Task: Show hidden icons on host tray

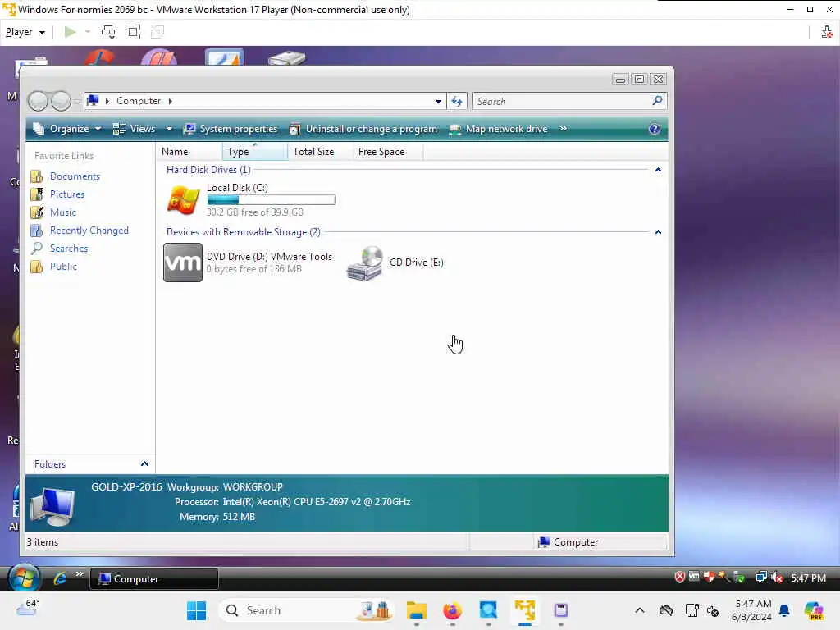Action: [x=640, y=610]
